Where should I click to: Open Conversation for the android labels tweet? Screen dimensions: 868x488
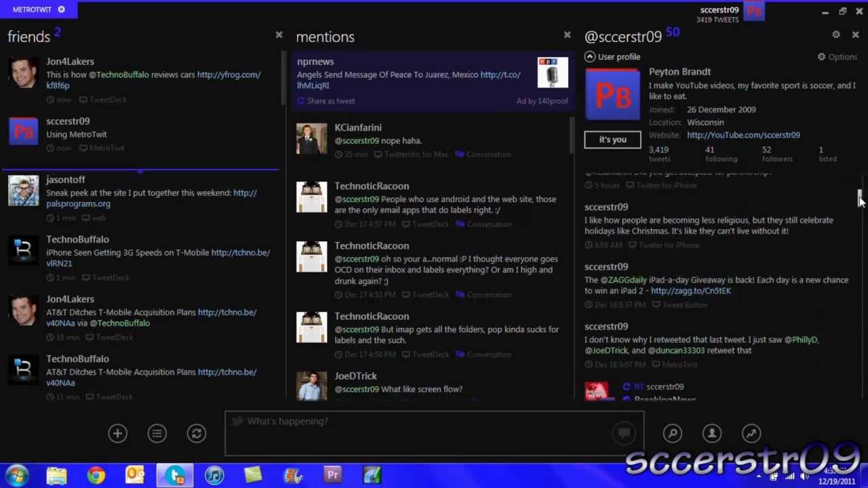483,224
